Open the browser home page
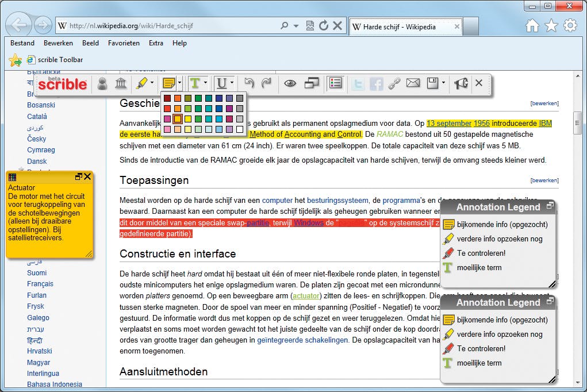The image size is (587, 392). 532,25
